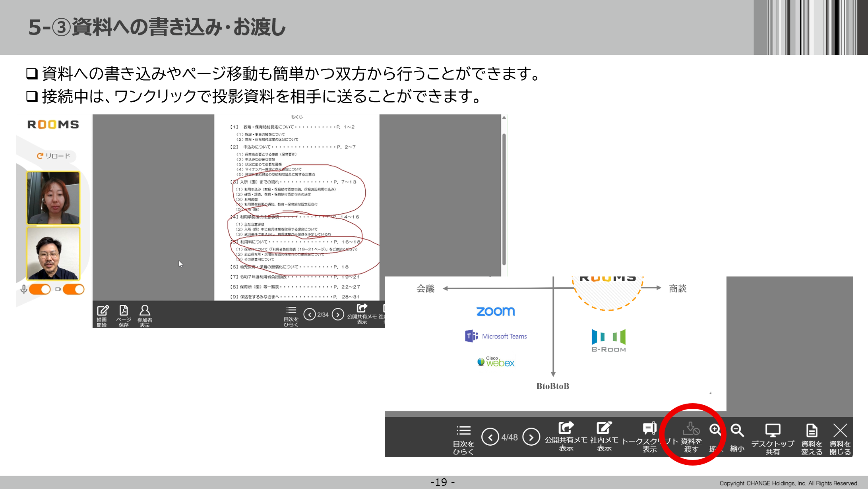Go to previous page from 2/34
This screenshot has height=489, width=868.
coord(309,315)
